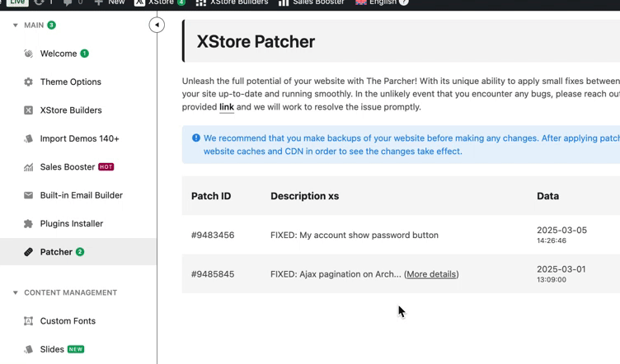Viewport: 620px width, 364px height.
Task: Open Sales Booster chart icon in sidebar
Action: [x=29, y=167]
